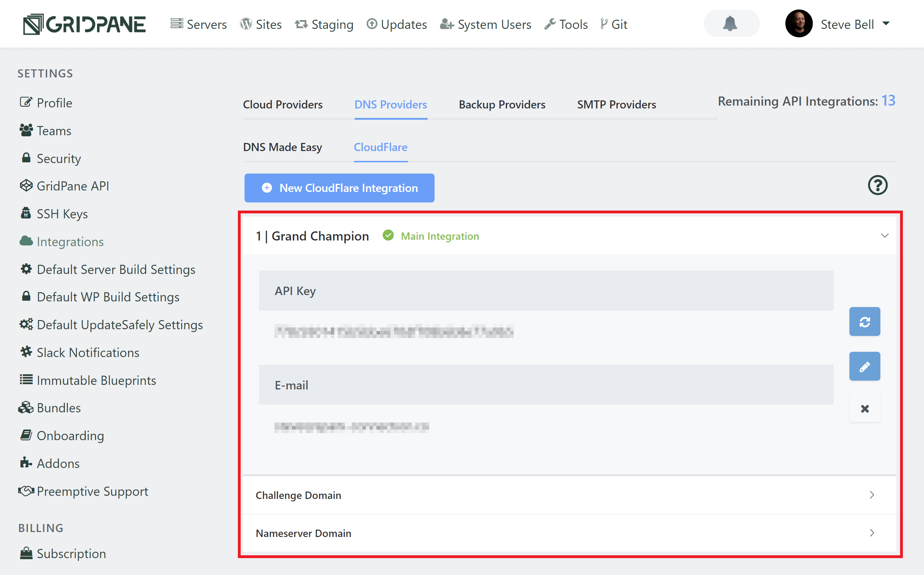Open the GridPane API settings
Viewport: 924px width, 575px height.
click(64, 186)
